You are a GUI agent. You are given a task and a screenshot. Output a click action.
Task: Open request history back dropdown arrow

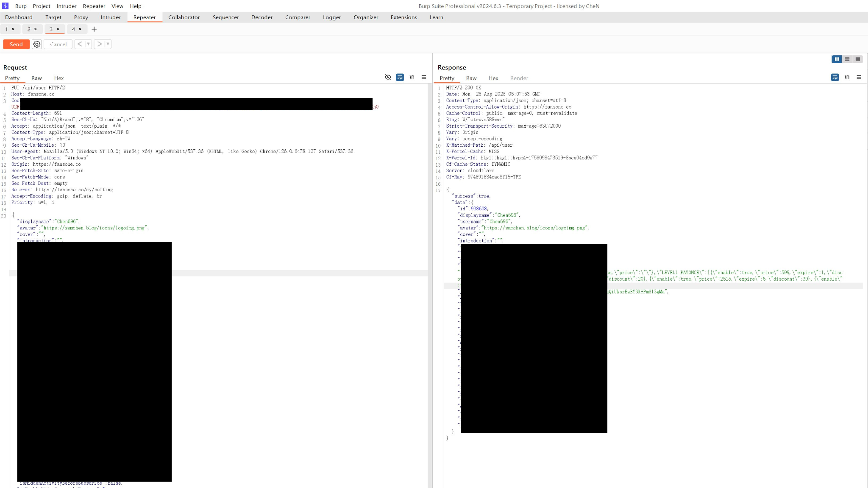[x=88, y=44]
